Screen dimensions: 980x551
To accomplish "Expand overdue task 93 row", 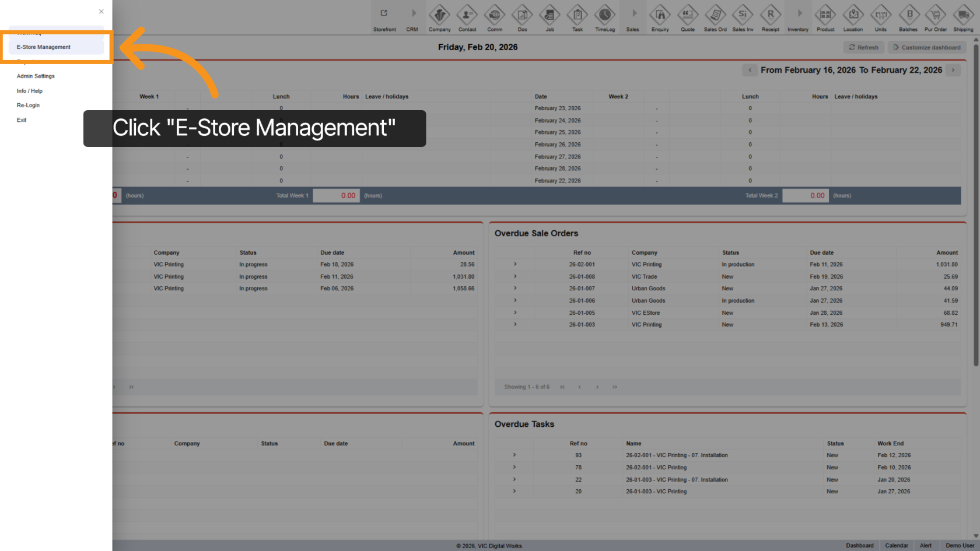I will (514, 455).
